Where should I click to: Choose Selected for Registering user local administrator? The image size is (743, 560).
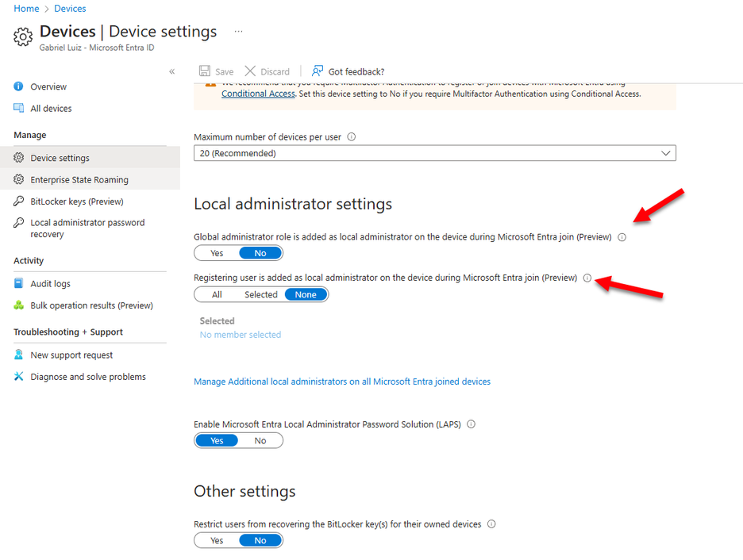[x=260, y=294]
